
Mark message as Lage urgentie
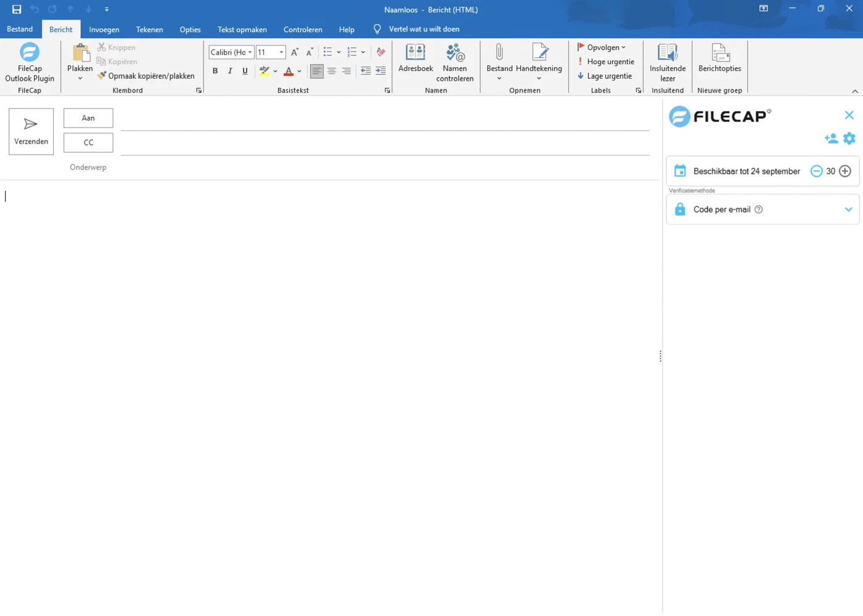(x=604, y=76)
